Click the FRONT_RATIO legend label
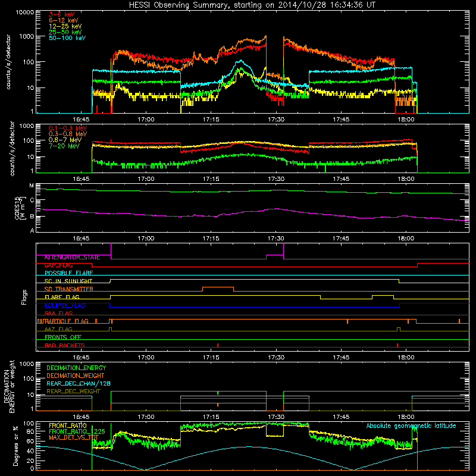Viewport: 476px width, 476px height. (68, 426)
